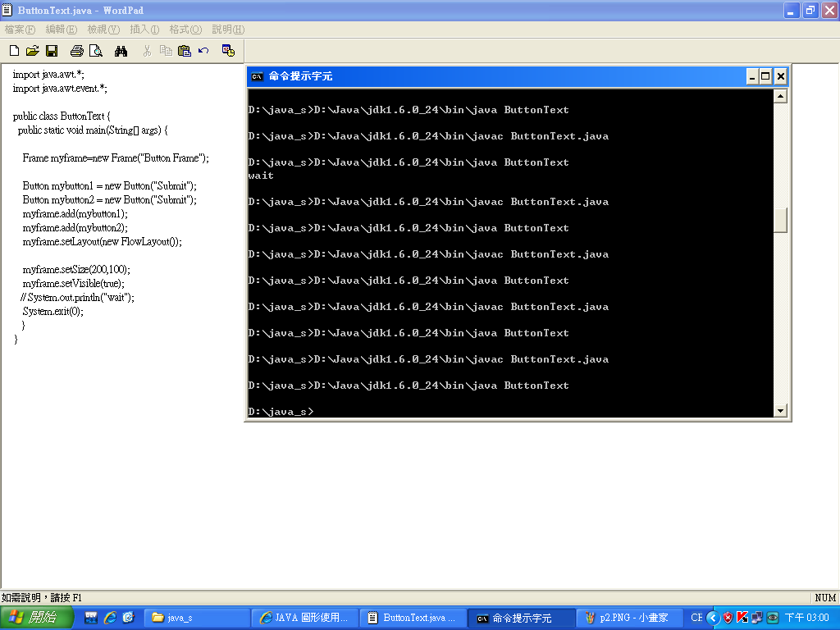The height and width of the screenshot is (630, 840).
Task: Click the 命令提示字元 taskbar button
Action: (521, 619)
